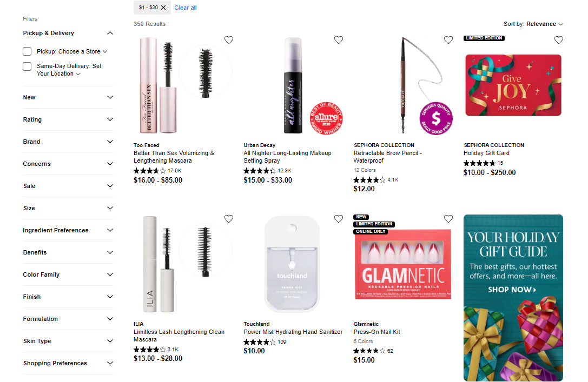This screenshot has width=588, height=382.
Task: Heart the Holiday Gift Card product
Action: pos(559,40)
